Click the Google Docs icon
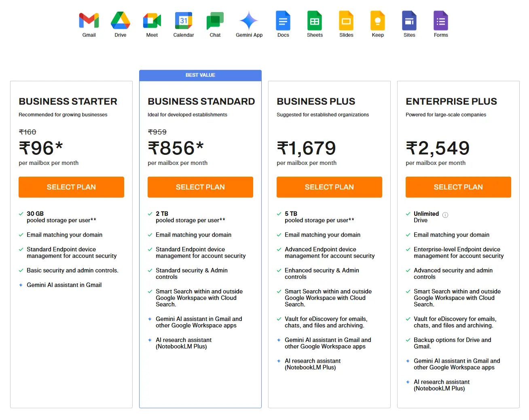 [283, 19]
